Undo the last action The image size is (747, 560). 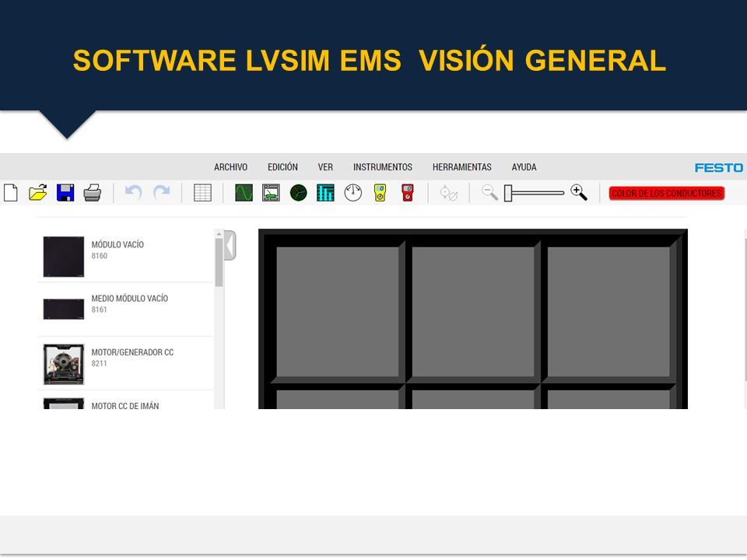coord(133,192)
